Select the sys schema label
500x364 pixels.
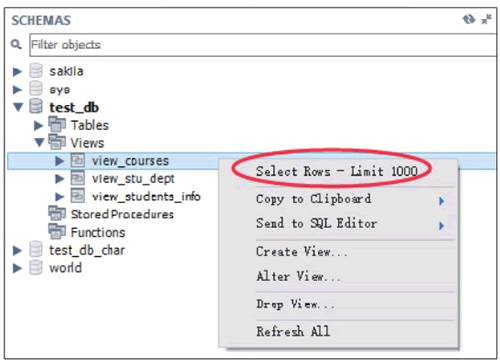point(60,89)
